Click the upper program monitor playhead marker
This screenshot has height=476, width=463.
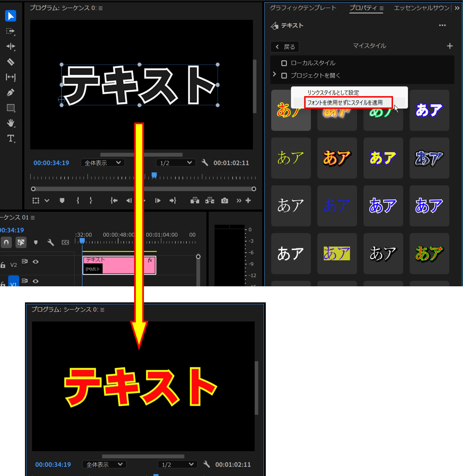[154, 175]
